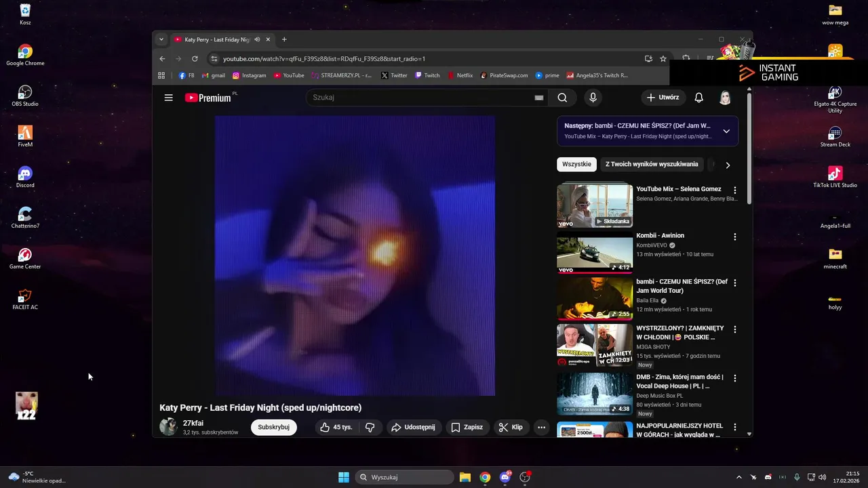
Task: Show more filter chips with right arrow
Action: coord(728,165)
